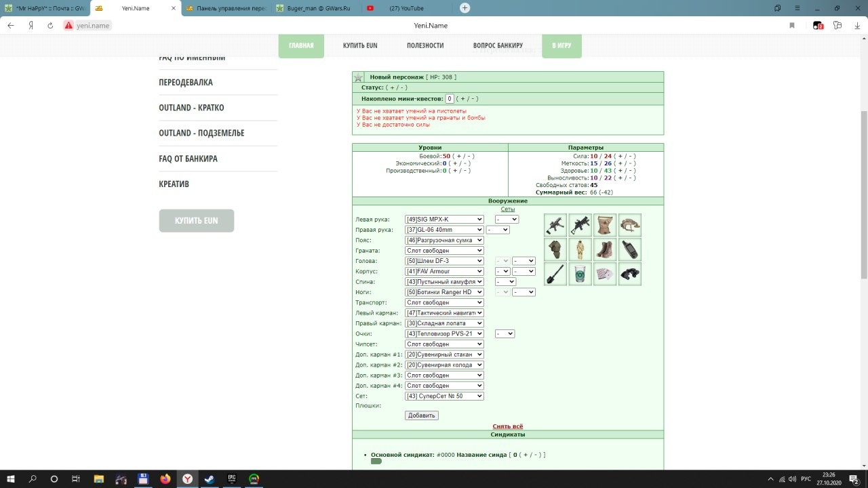Open Epic Games launcher from taskbar

coord(231,479)
